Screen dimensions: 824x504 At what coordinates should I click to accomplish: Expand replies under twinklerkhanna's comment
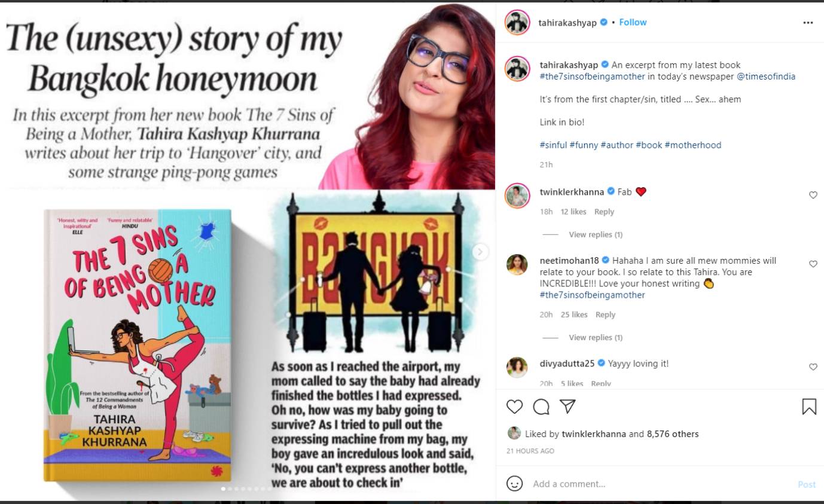596,234
